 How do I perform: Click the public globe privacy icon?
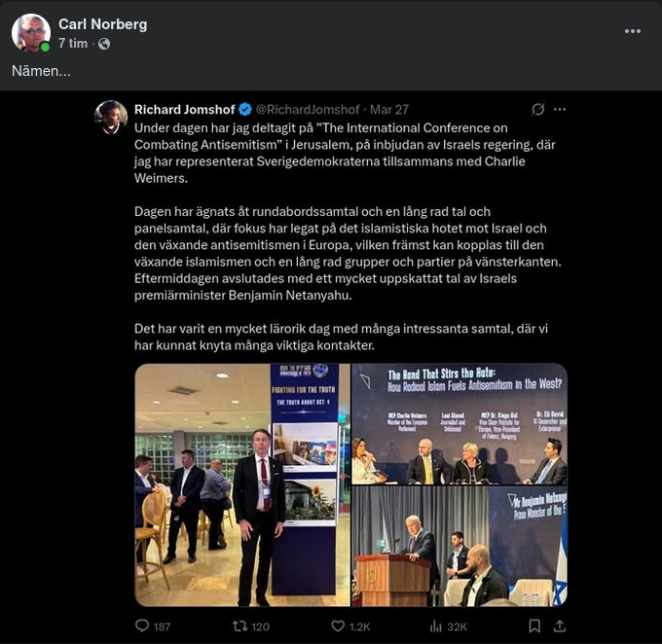tap(104, 44)
